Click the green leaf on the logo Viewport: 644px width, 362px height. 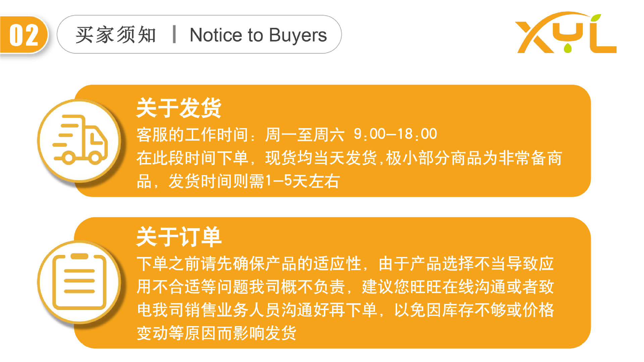coord(596,18)
